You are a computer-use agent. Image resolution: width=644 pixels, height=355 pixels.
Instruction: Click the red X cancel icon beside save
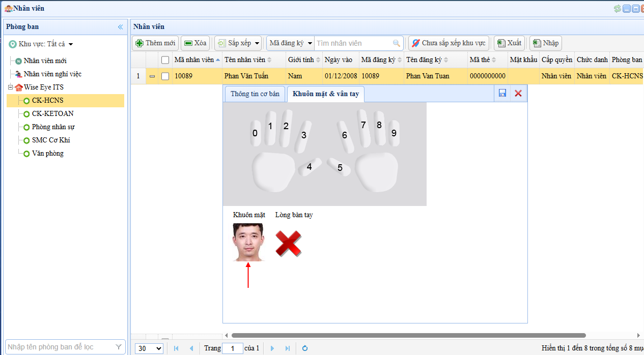pos(518,93)
